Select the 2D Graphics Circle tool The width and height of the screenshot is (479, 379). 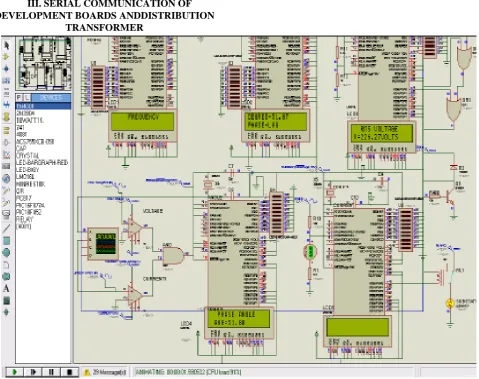point(6,253)
